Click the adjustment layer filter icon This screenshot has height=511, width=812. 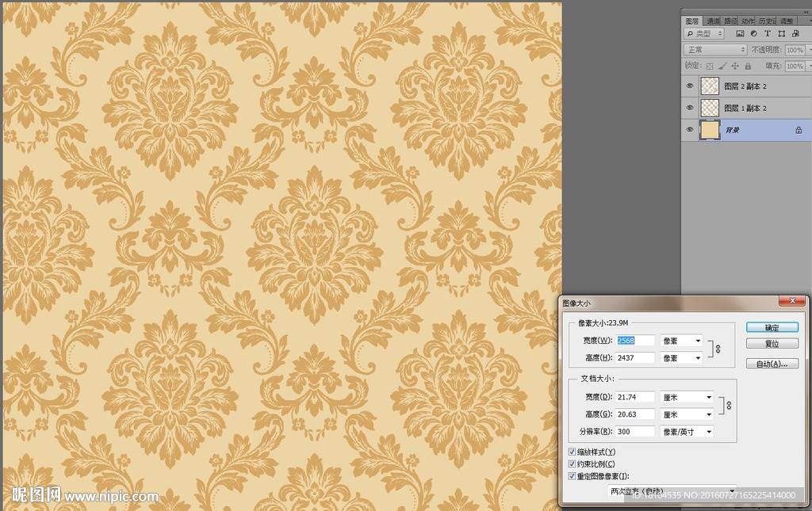coord(754,33)
